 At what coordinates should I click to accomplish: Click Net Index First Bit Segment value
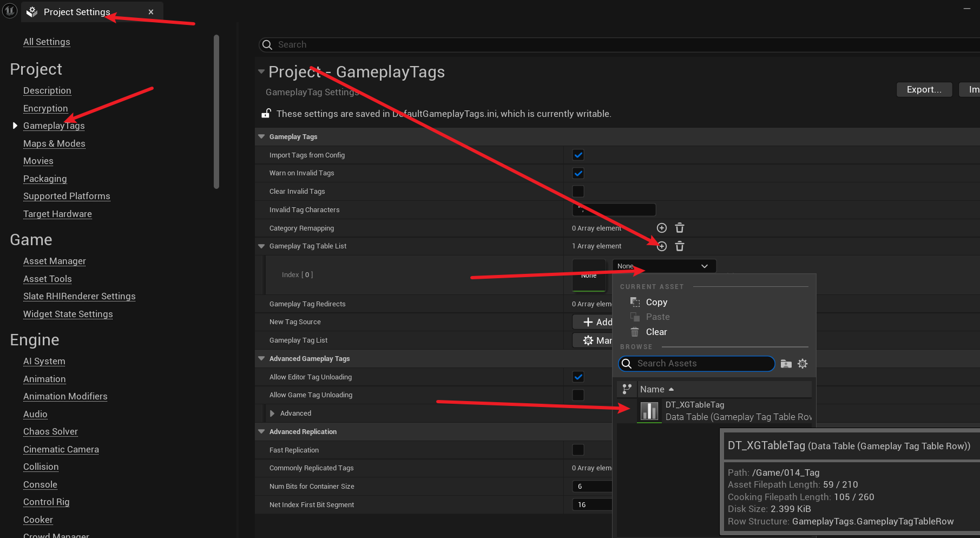(x=592, y=505)
